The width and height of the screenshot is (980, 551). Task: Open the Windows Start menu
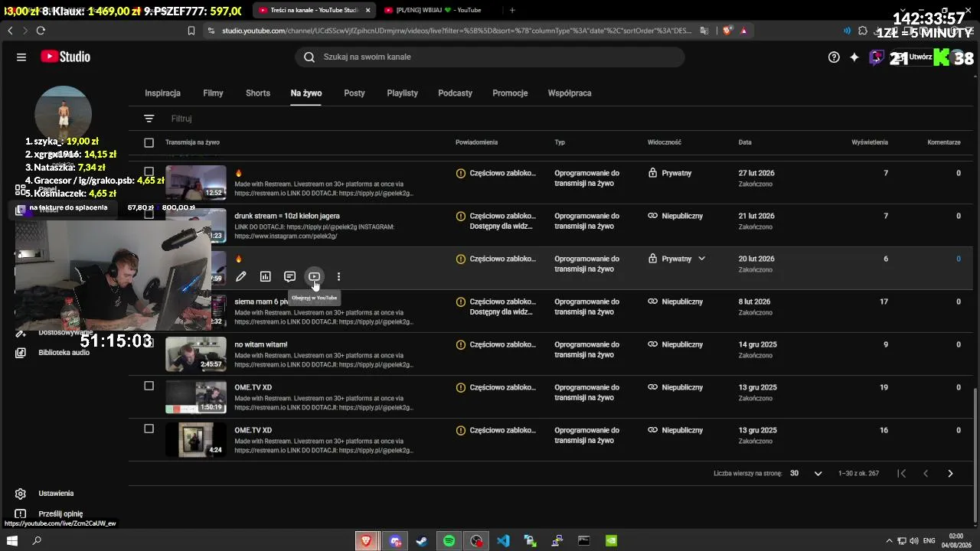click(x=11, y=541)
